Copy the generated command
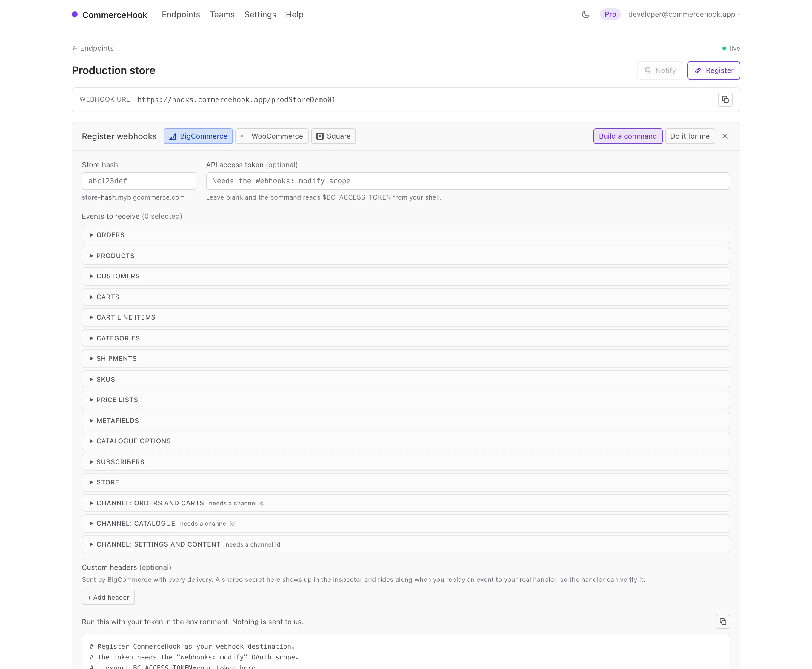Screen dimensions: 812x669 [723, 621]
